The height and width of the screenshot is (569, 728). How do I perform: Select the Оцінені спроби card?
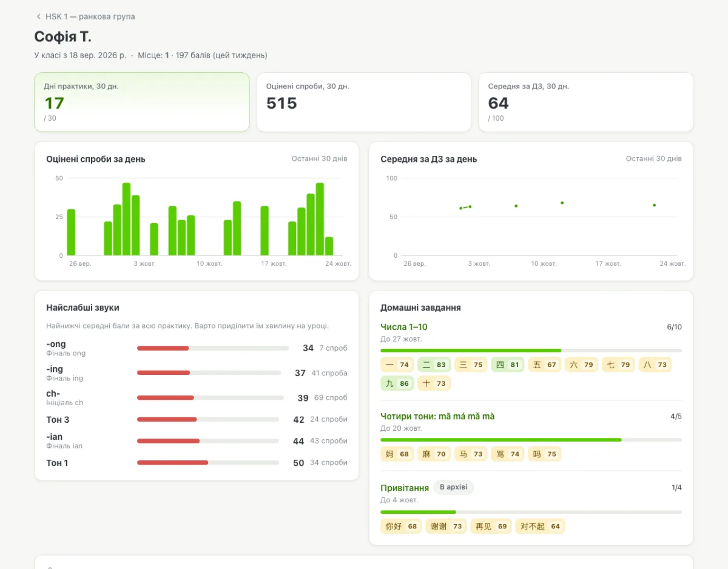364,102
